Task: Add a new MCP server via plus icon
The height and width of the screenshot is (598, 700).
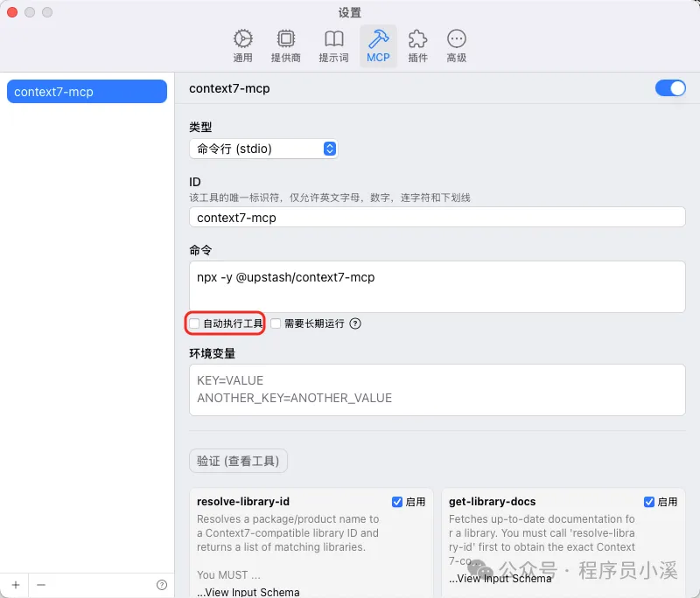Action: (16, 584)
